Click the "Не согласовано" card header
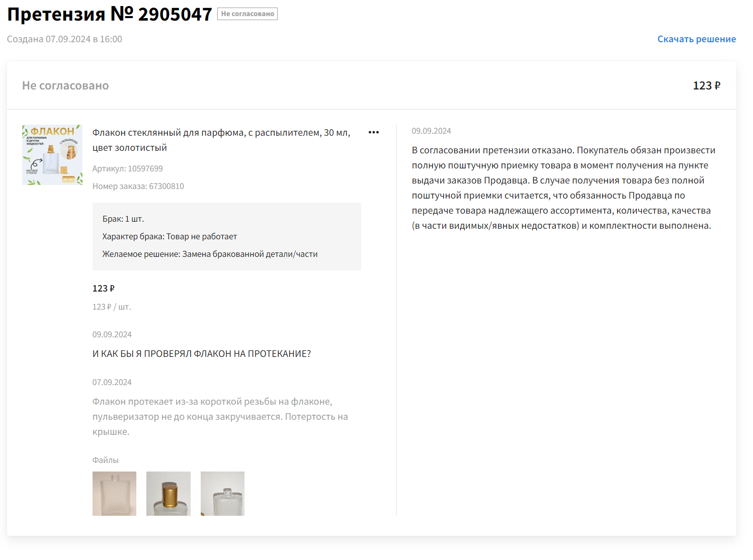 [65, 85]
